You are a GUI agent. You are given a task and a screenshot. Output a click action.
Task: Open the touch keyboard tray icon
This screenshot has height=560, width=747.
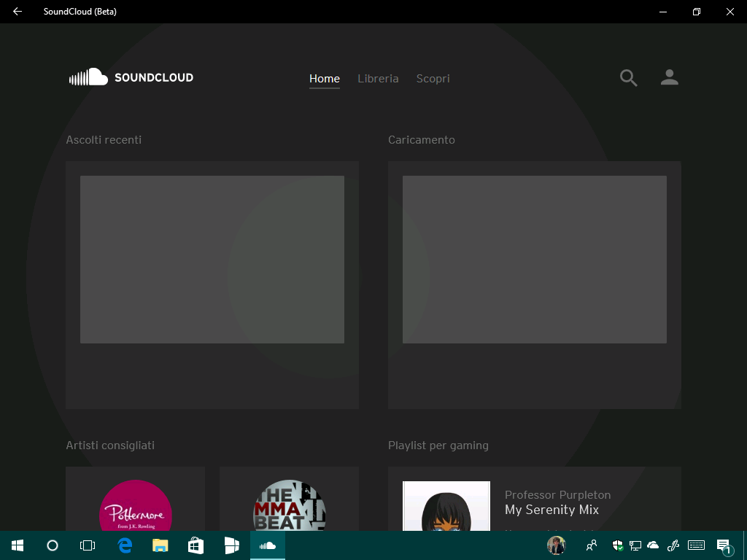coord(697,545)
